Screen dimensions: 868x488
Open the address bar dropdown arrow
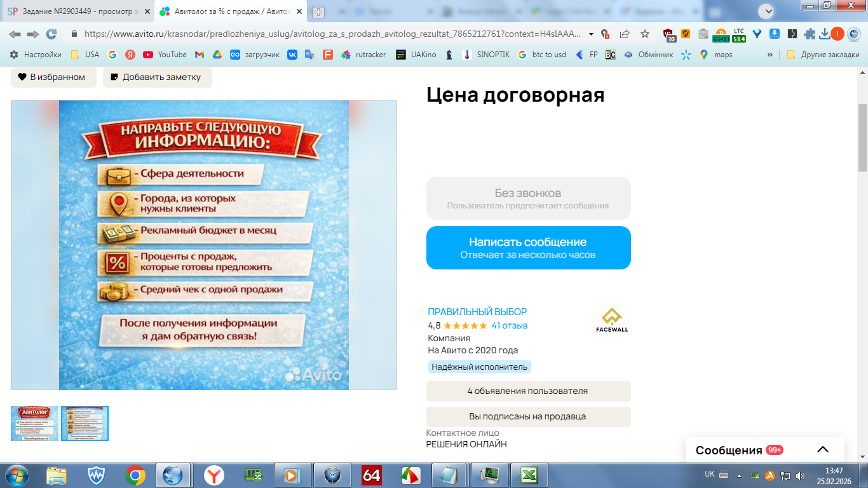(592, 34)
